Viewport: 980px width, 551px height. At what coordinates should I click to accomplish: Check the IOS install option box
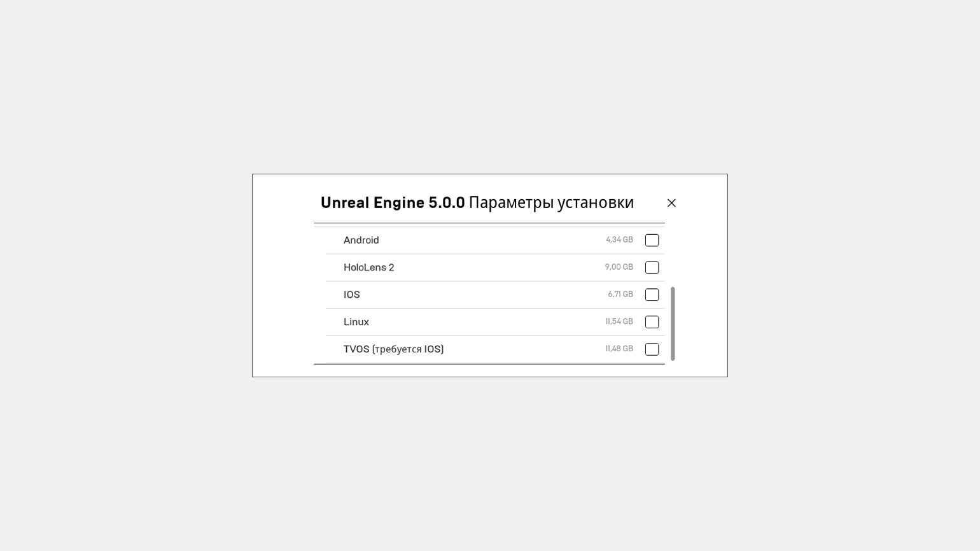(x=652, y=295)
